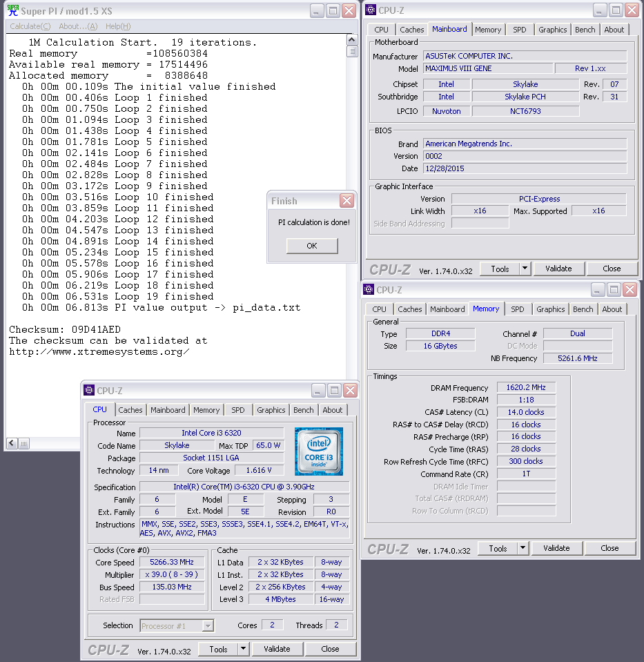Click Super PI horizontal scroll left arrow

(12, 443)
